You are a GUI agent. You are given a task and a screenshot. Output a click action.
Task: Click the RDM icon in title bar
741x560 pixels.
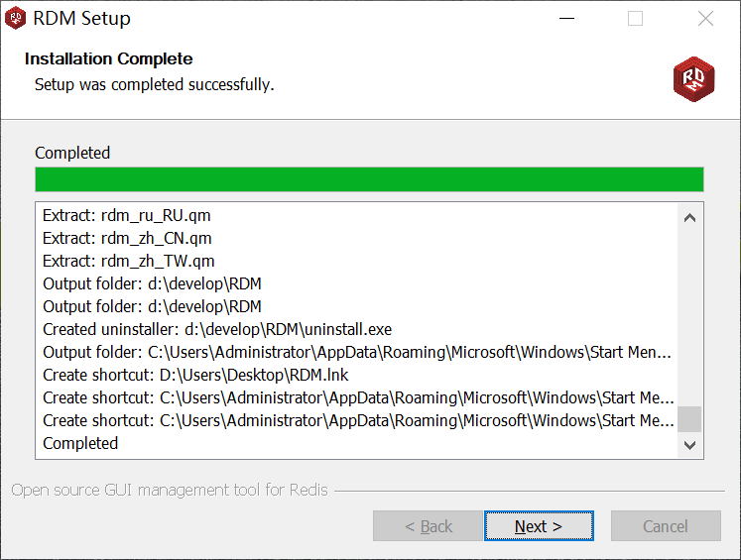(x=16, y=18)
